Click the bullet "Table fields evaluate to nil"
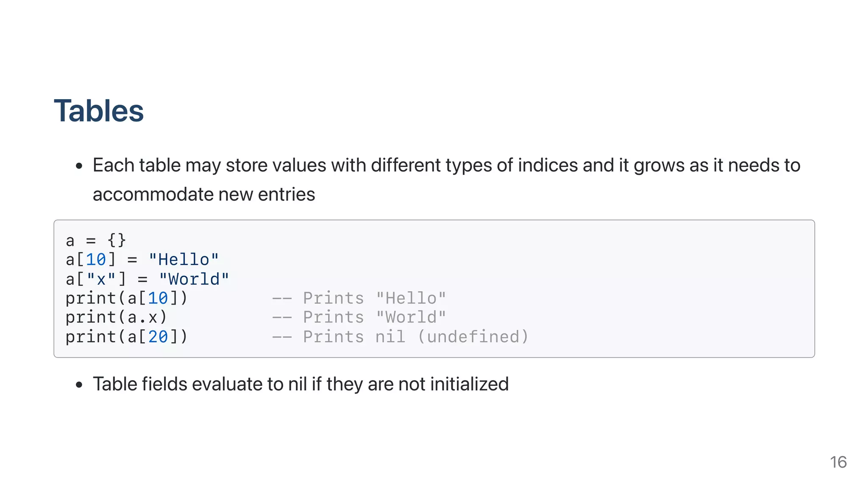This screenshot has width=868, height=488. (300, 384)
